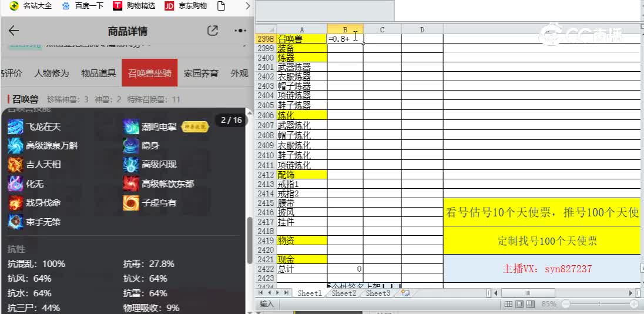This screenshot has width=644, height=314.
Task: Select column C header in Excel
Action: (382, 29)
